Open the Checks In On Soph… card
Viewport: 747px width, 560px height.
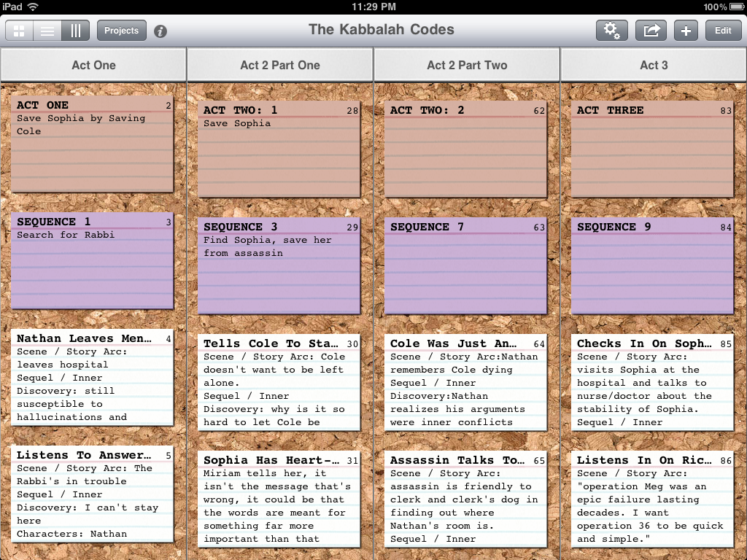click(652, 382)
